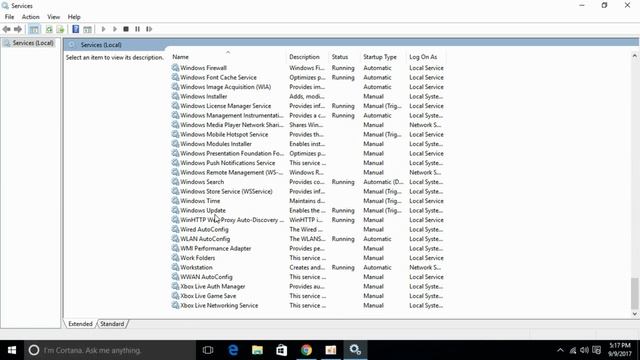Show hidden system tray icons
Screen dimensions: 640x360
(x=560, y=350)
